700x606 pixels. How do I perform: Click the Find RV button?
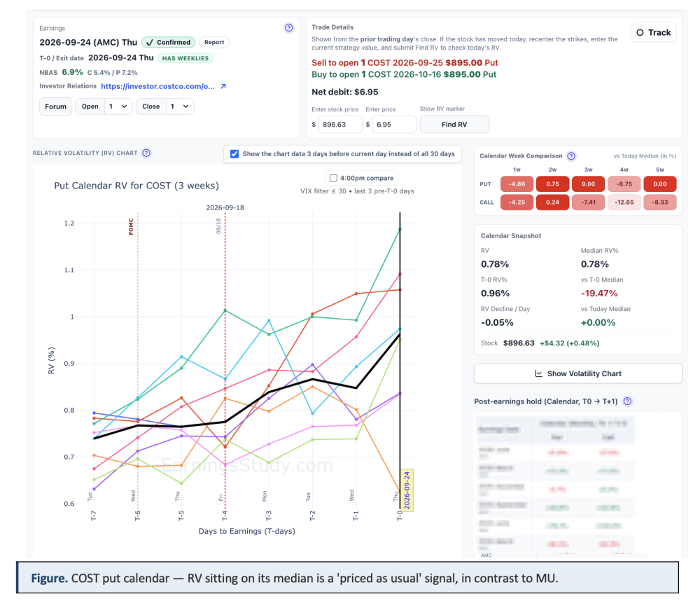pos(454,124)
